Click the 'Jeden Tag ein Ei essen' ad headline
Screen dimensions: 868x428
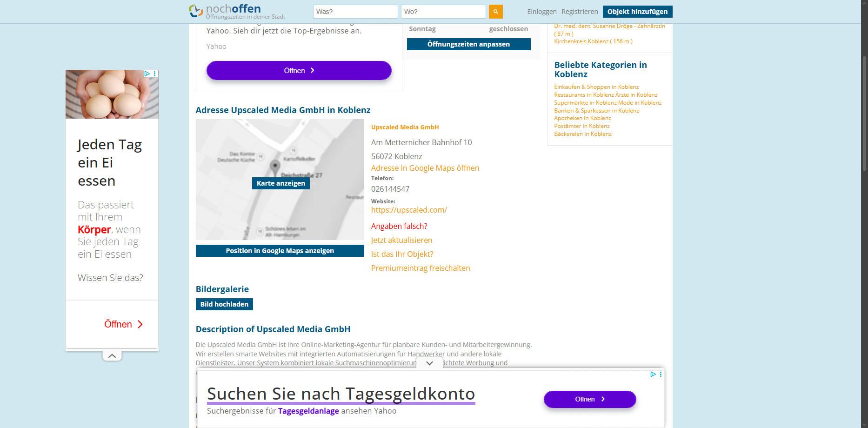pos(110,162)
